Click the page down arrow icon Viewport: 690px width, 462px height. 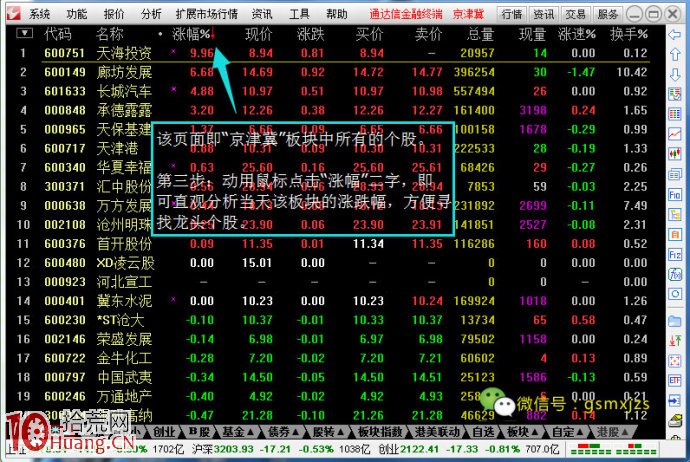675,74
